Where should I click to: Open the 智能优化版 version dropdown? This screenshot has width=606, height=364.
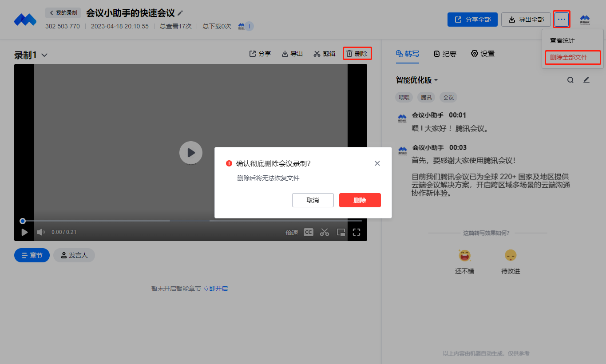[436, 80]
